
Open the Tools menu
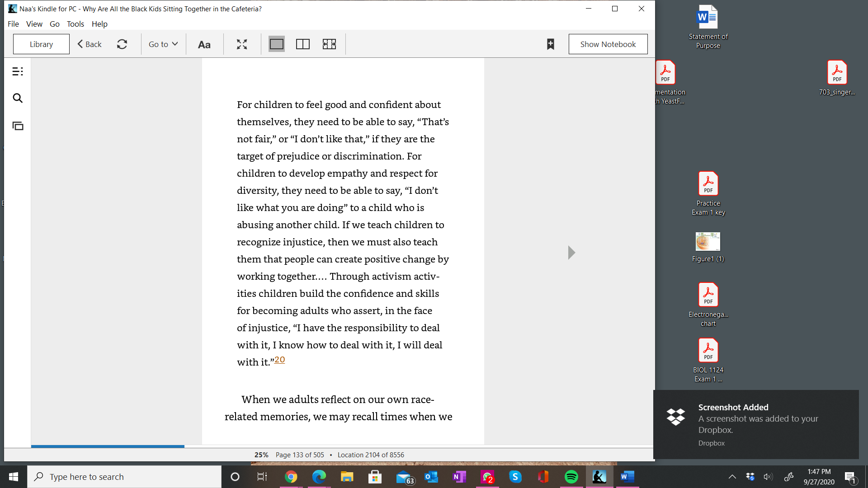(75, 24)
